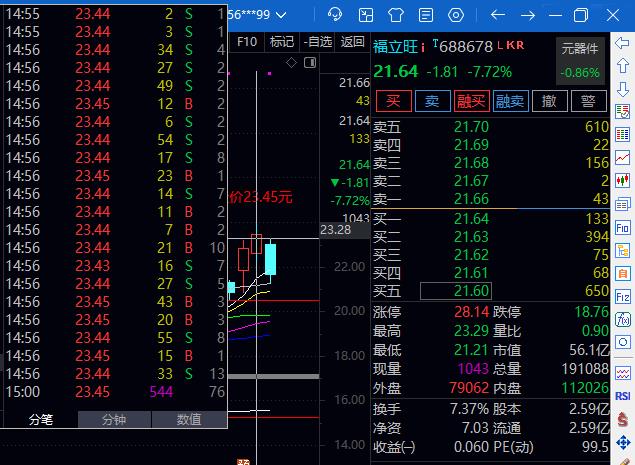Select the 买一 21.64 bid price
Viewport: 635px width, 465px height.
click(471, 219)
